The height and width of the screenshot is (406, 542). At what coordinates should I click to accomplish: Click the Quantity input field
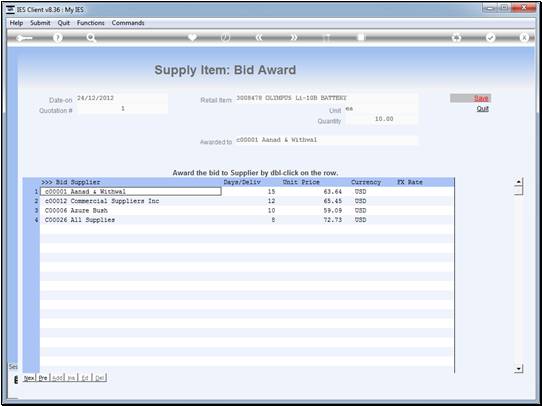pos(382,119)
